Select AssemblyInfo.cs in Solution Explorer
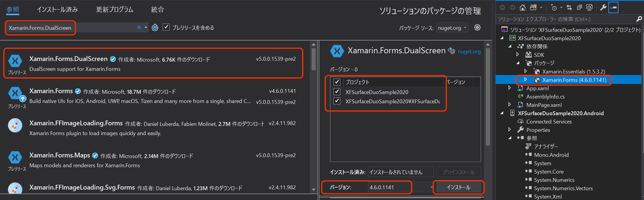The width and height of the screenshot is (644, 200). [x=545, y=96]
